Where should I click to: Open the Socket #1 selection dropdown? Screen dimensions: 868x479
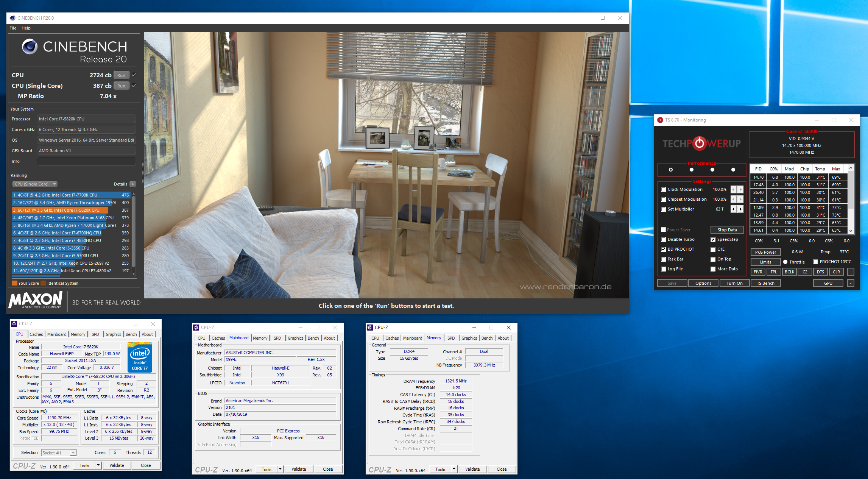tap(73, 452)
